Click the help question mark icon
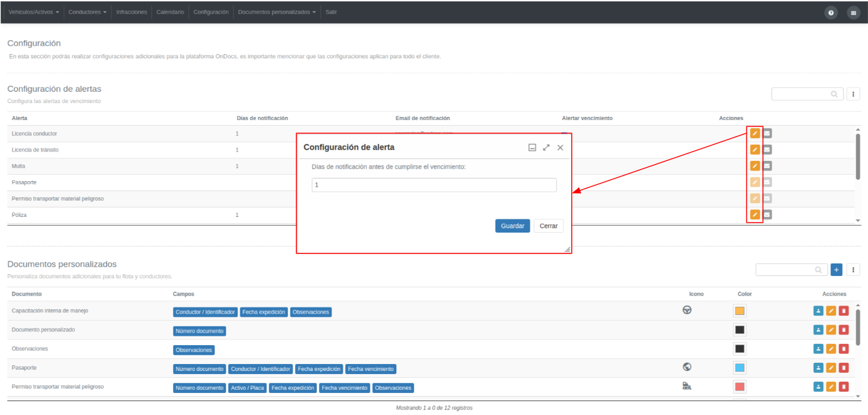The height and width of the screenshot is (415, 868). [x=831, y=13]
